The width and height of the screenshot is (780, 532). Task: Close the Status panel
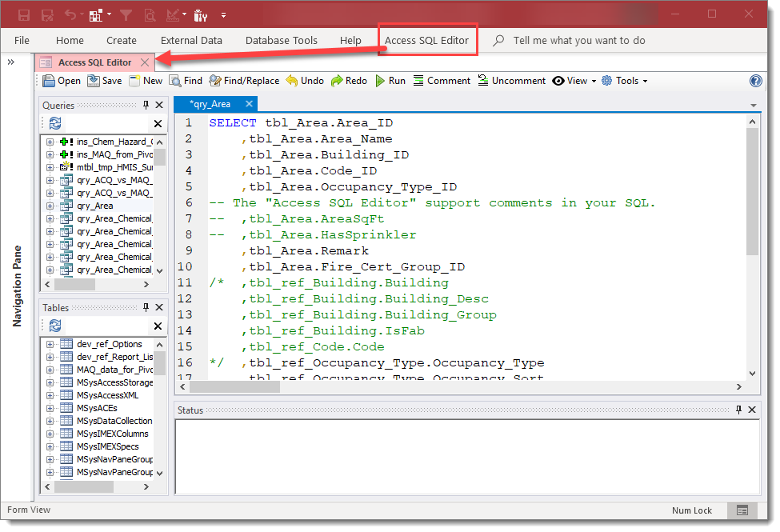(x=752, y=410)
